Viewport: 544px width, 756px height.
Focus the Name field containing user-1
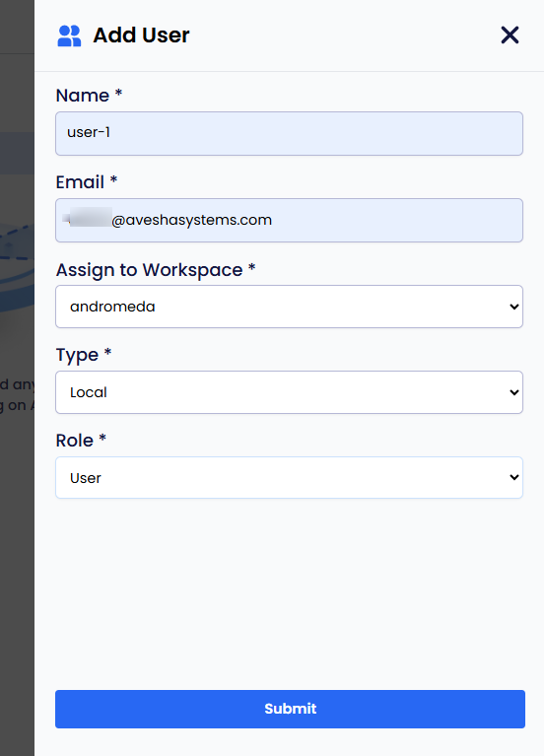click(x=289, y=133)
